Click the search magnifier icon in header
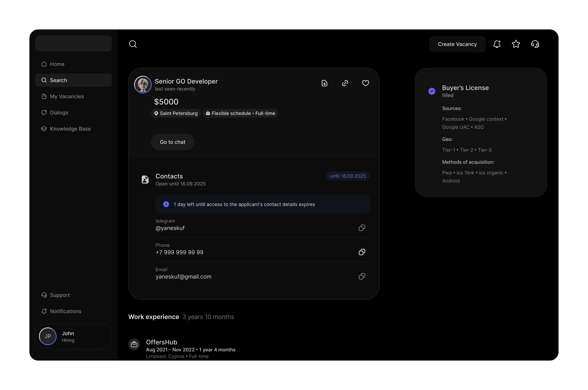Viewport: 588px width, 390px height. (133, 44)
